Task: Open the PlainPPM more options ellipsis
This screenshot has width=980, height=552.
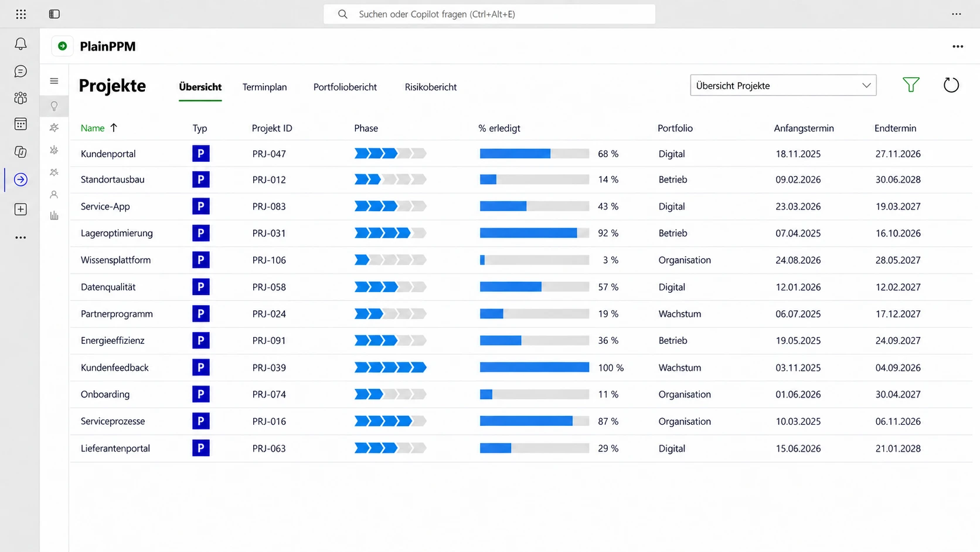Action: pos(958,46)
